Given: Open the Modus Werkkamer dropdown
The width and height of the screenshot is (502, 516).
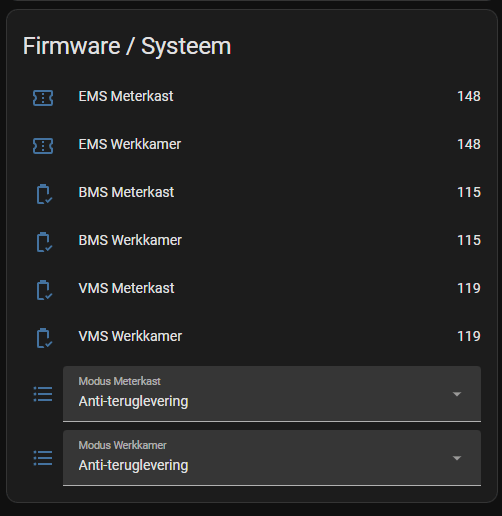Looking at the screenshot, I should click(x=272, y=458).
